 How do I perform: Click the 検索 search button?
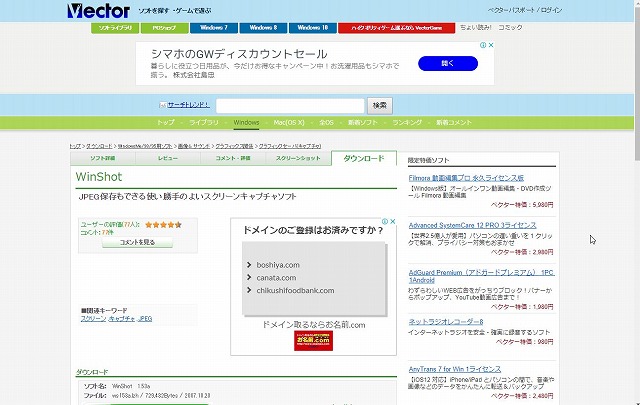pos(380,106)
